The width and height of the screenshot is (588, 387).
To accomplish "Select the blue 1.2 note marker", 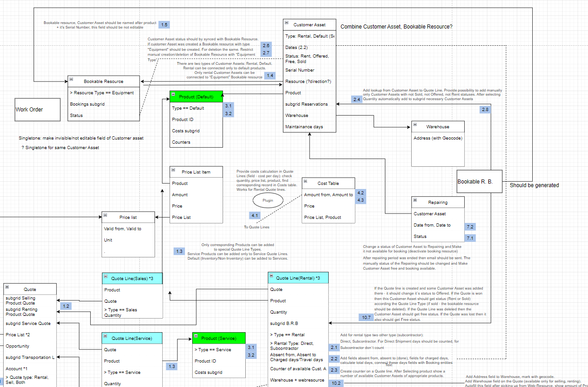I will (x=66, y=306).
